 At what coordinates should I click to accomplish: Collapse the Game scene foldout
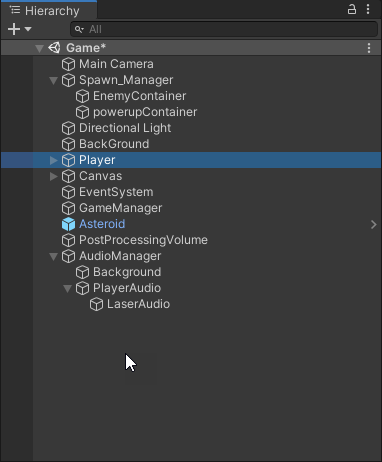click(x=39, y=48)
